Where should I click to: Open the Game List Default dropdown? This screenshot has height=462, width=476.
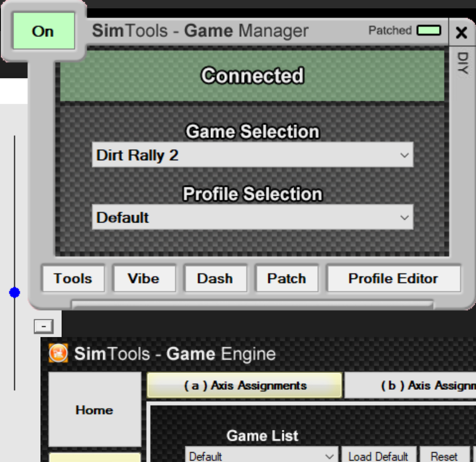point(261,455)
